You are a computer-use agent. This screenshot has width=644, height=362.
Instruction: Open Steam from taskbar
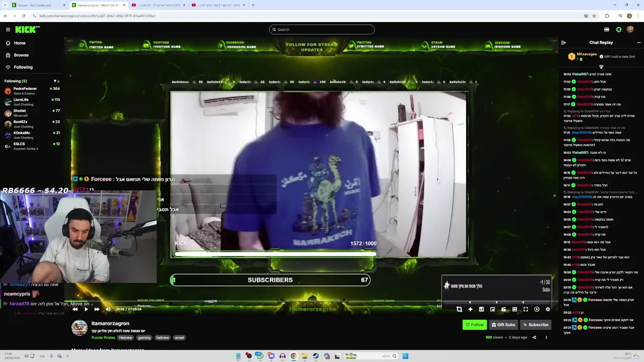pyautogui.click(x=315, y=356)
